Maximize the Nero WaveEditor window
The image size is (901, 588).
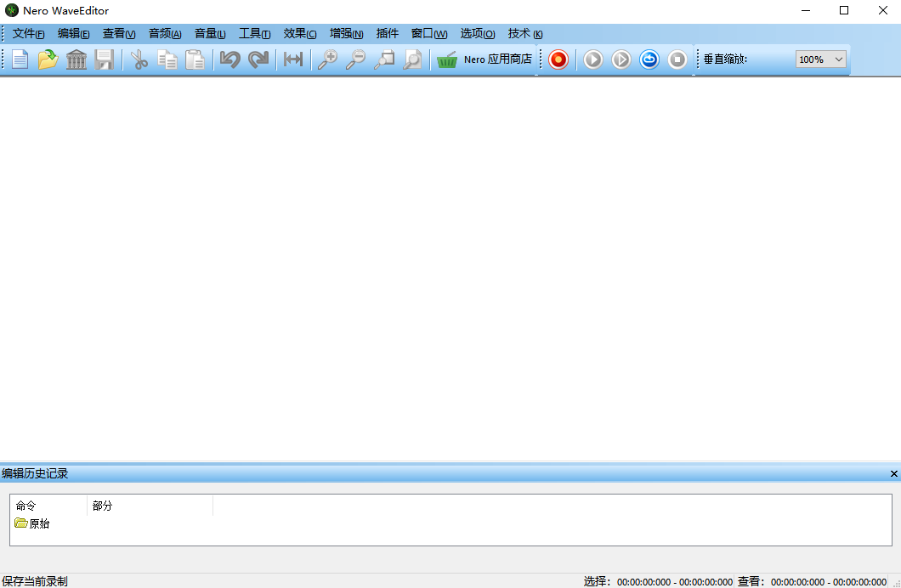844,10
